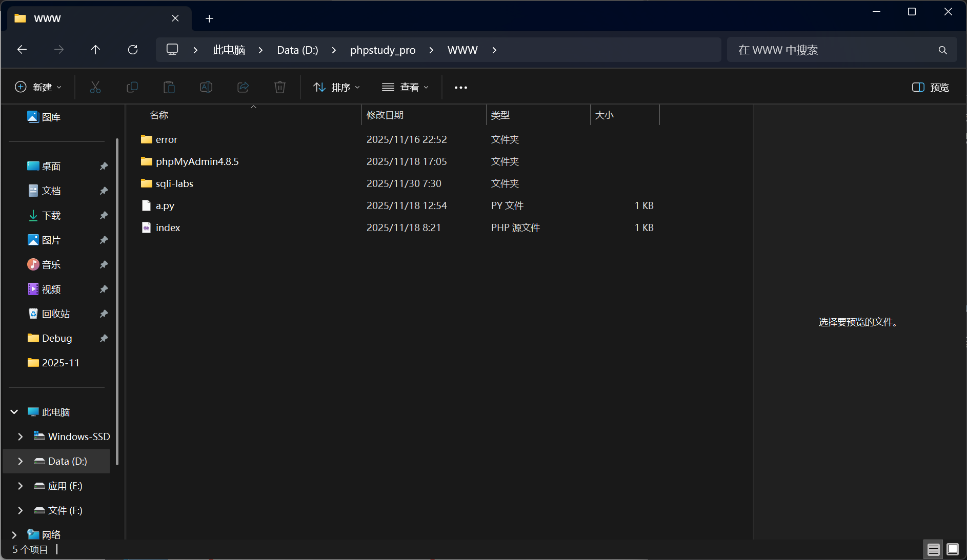Click the Cut scissors icon in toolbar
The width and height of the screenshot is (967, 560).
click(x=95, y=87)
